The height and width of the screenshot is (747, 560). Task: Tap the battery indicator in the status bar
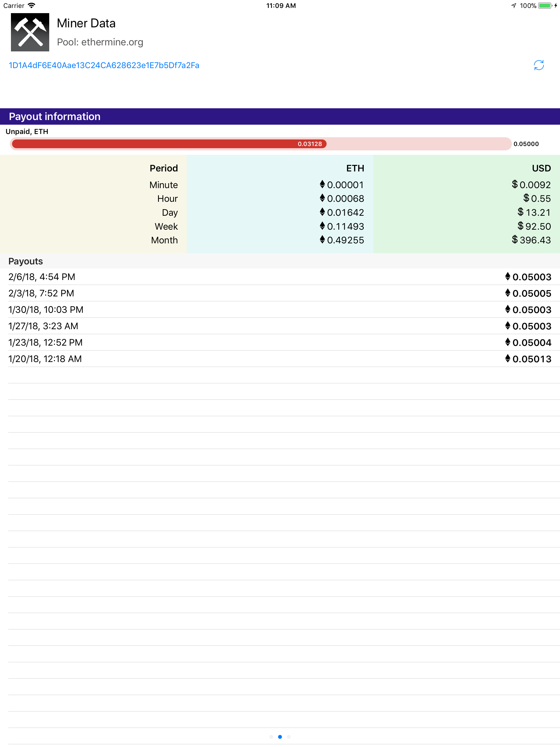[544, 5]
